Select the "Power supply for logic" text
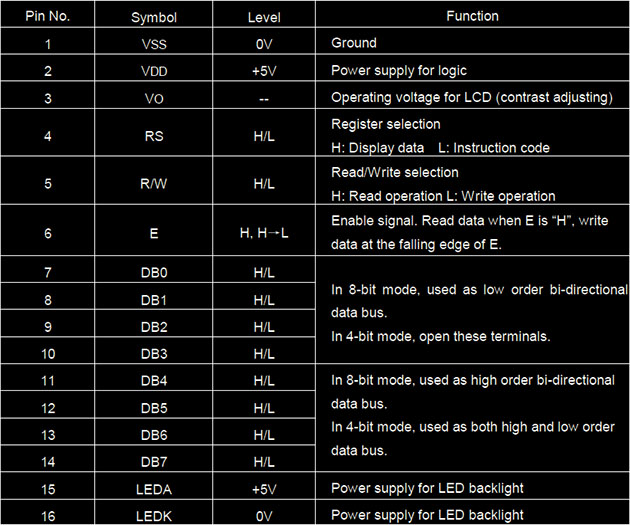The image size is (630, 525). pyautogui.click(x=397, y=71)
